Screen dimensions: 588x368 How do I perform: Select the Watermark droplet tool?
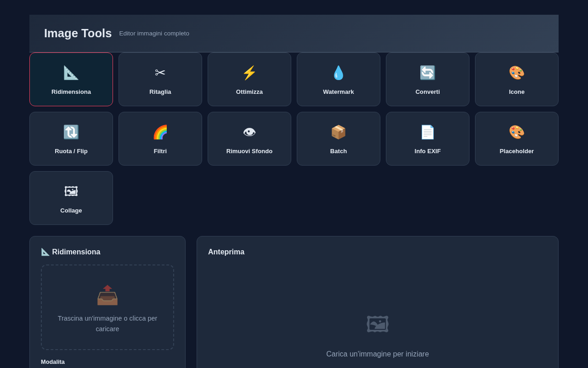point(338,79)
